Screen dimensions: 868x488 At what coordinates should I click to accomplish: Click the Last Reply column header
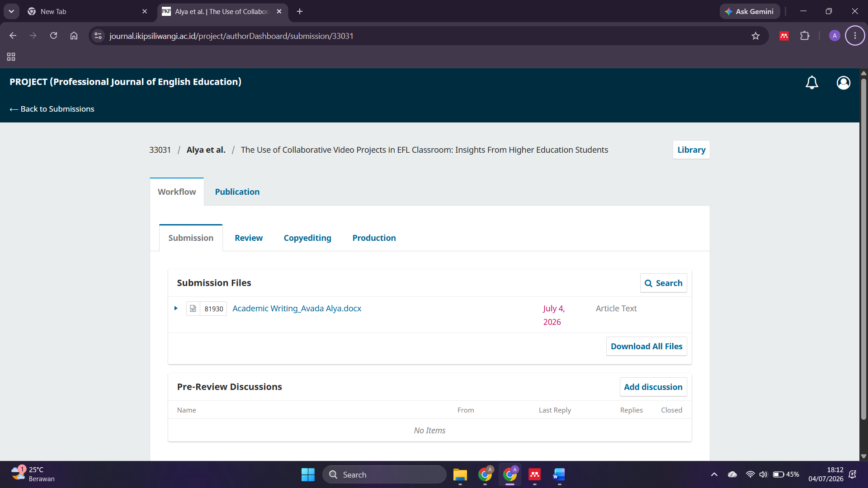[555, 410]
